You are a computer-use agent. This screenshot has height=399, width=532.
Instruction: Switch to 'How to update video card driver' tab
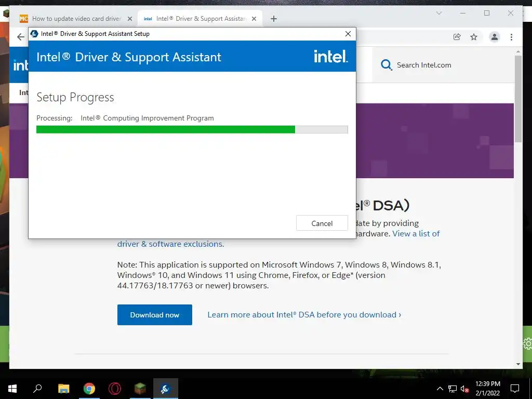77,18
